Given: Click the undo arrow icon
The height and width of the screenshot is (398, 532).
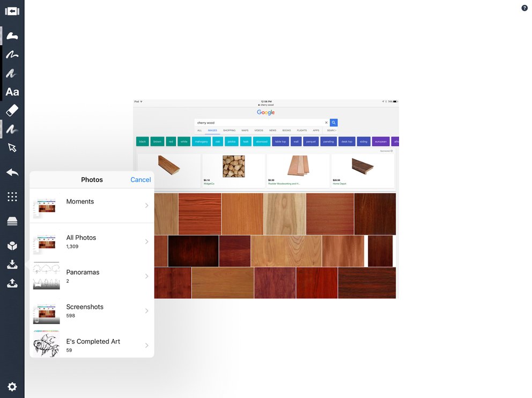Looking at the screenshot, I should 12,172.
